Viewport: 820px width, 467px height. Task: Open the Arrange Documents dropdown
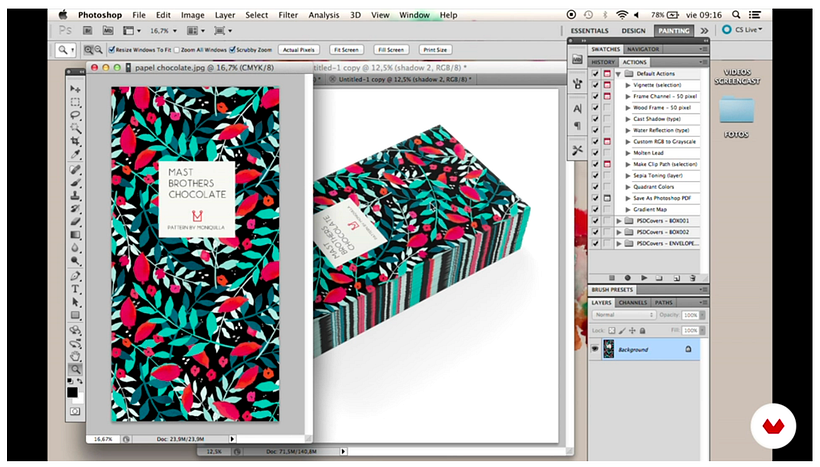(x=196, y=31)
